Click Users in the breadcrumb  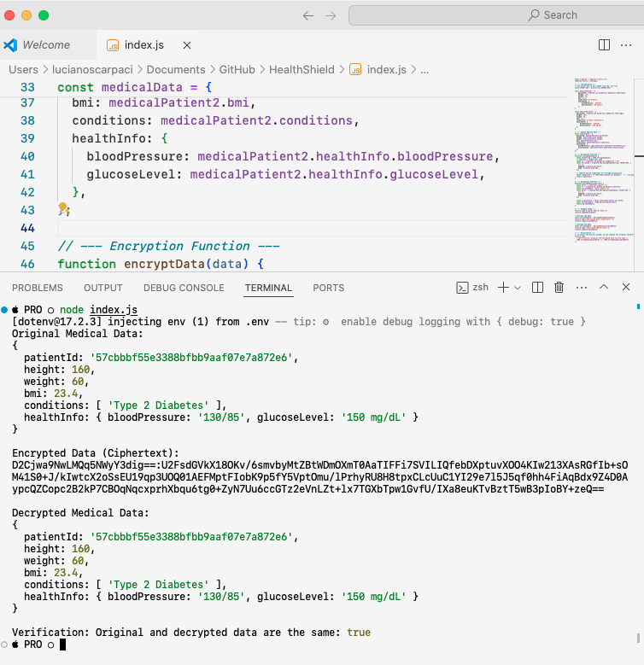(x=23, y=69)
